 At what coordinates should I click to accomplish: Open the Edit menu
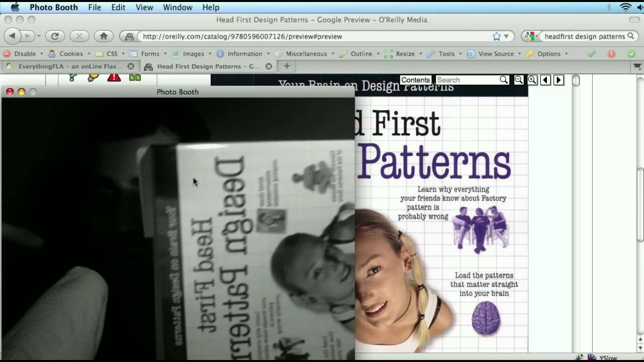pyautogui.click(x=118, y=7)
